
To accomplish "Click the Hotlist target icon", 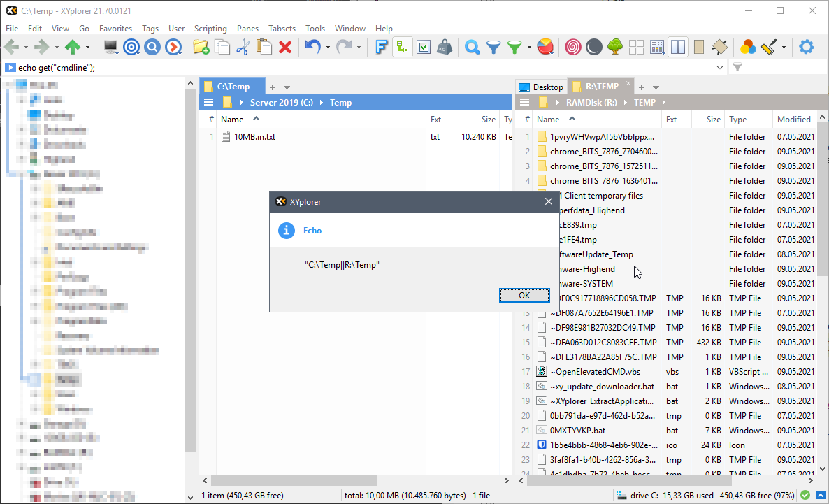I will pos(131,47).
